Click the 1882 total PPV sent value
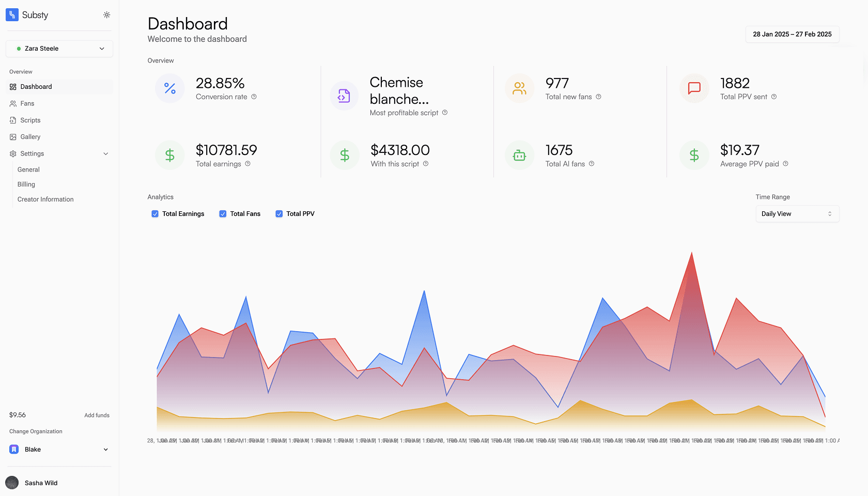The image size is (868, 496). coord(735,83)
